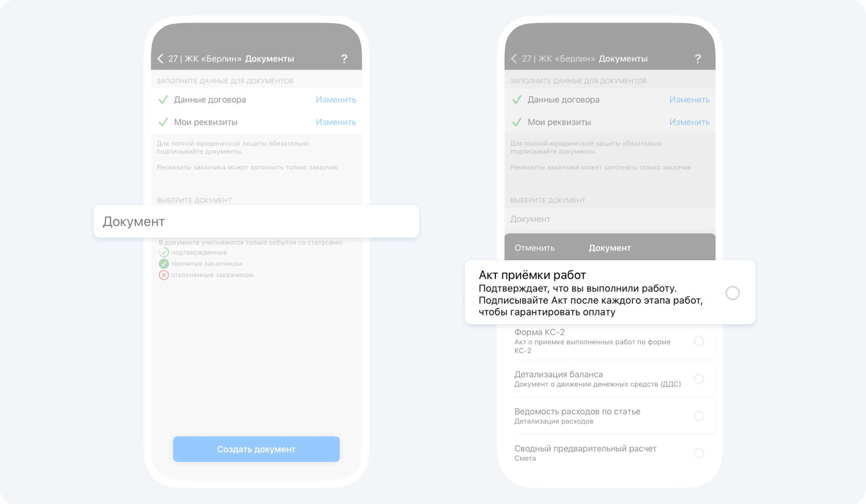Tap Отменить in the document picker
The width and height of the screenshot is (866, 504).
pyautogui.click(x=535, y=248)
